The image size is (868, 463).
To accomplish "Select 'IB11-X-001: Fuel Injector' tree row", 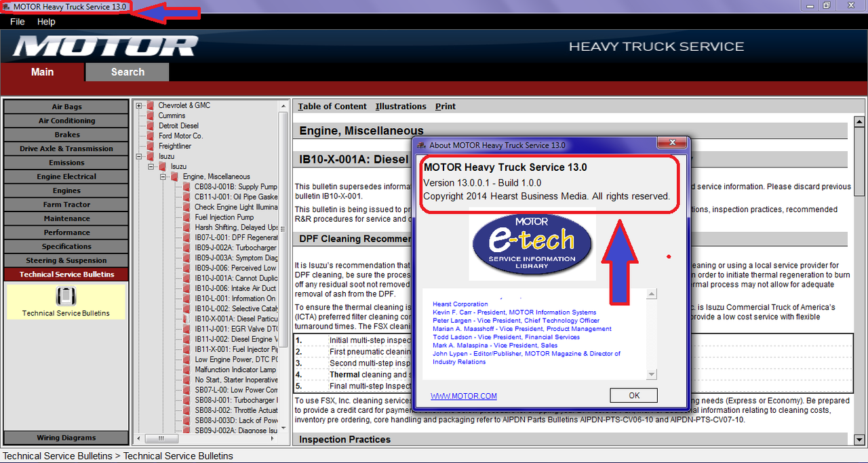I will coord(236,350).
